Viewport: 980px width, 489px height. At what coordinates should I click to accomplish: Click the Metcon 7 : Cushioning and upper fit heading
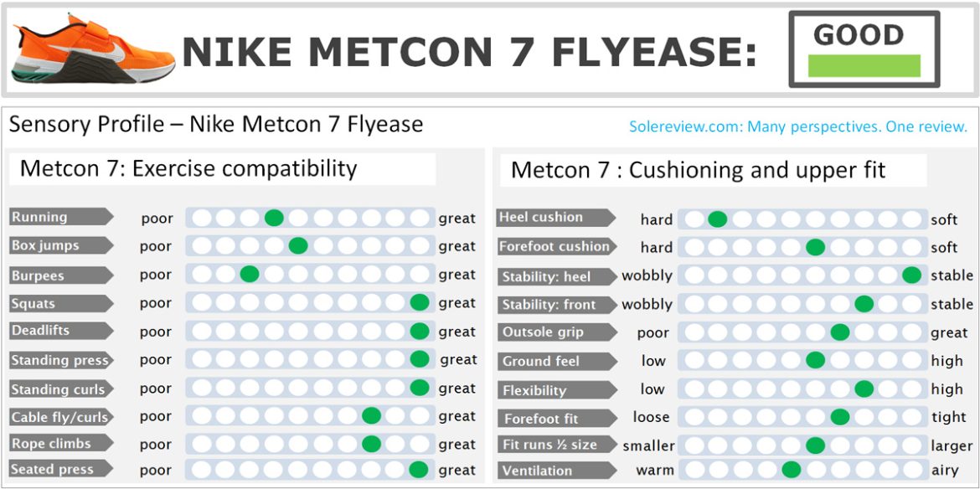coord(698,171)
